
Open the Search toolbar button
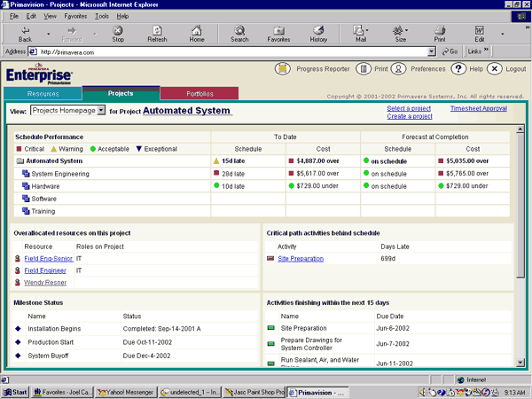point(239,35)
